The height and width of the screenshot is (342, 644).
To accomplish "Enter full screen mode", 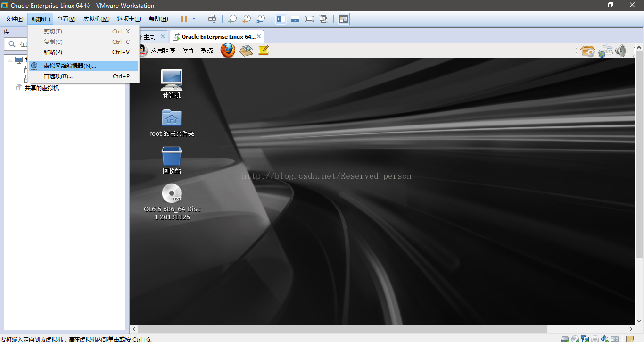I will click(309, 19).
